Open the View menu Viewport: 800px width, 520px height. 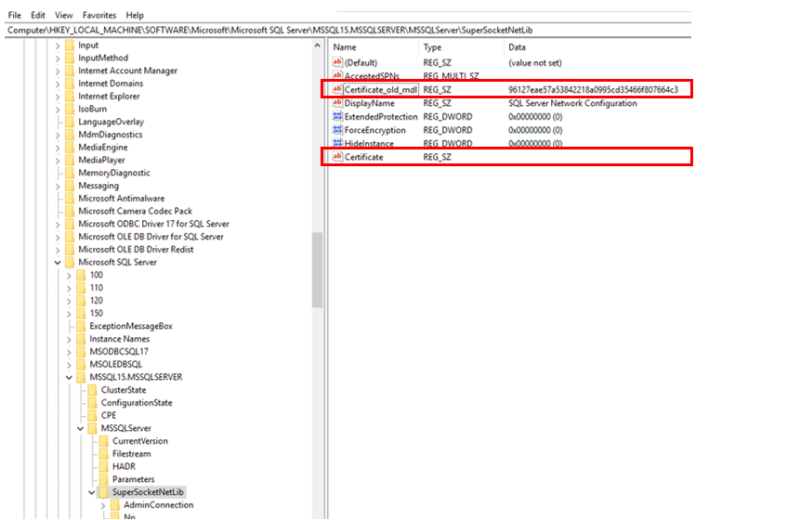click(x=64, y=16)
